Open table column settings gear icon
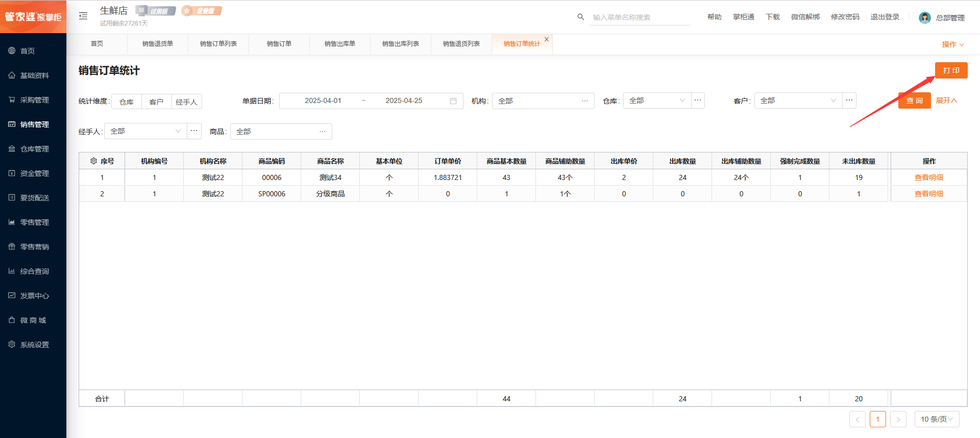The height and width of the screenshot is (438, 980). tap(93, 161)
